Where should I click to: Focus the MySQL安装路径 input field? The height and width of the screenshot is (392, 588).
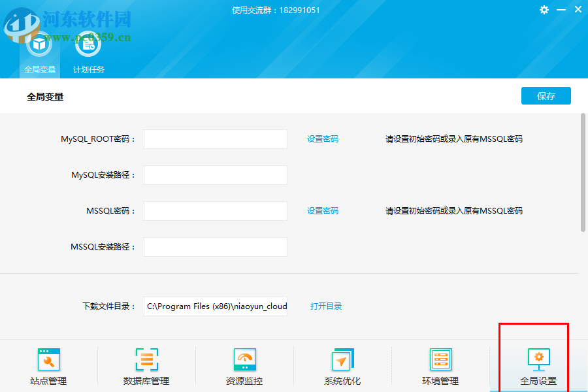click(x=215, y=175)
